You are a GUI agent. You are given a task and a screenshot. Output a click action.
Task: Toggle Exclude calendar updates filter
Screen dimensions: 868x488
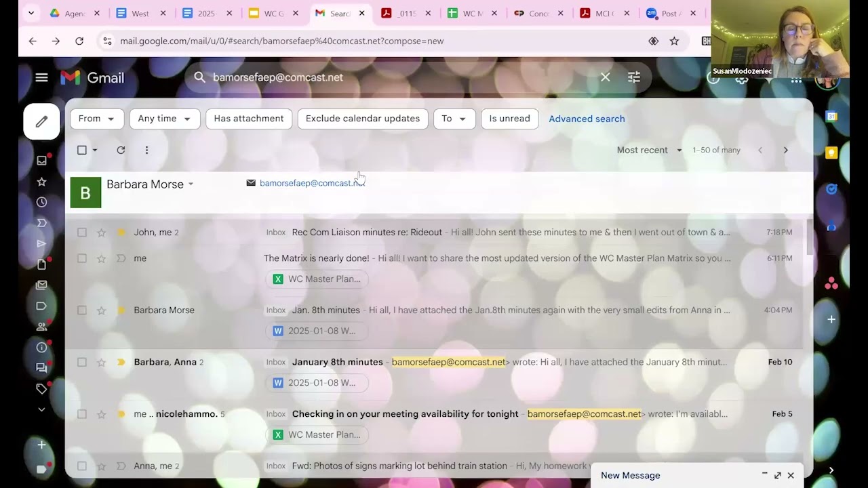[x=363, y=119]
